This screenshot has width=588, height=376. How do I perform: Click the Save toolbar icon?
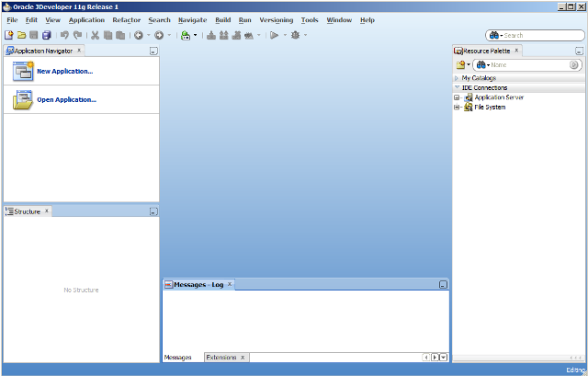tap(34, 35)
